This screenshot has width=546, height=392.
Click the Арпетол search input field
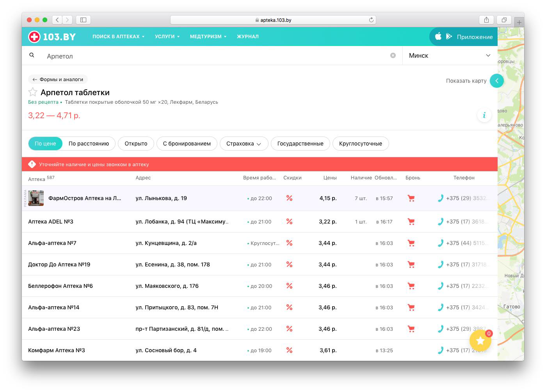pos(215,56)
